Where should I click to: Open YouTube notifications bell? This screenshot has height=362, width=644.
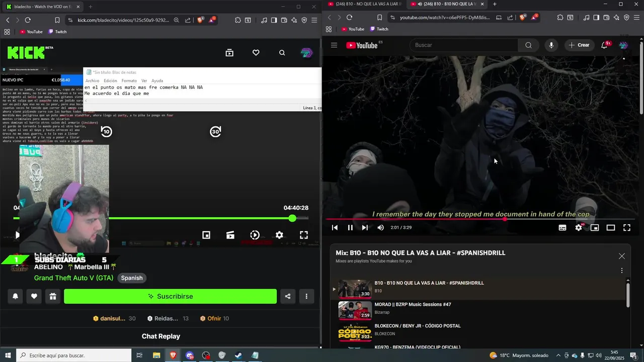(x=605, y=45)
